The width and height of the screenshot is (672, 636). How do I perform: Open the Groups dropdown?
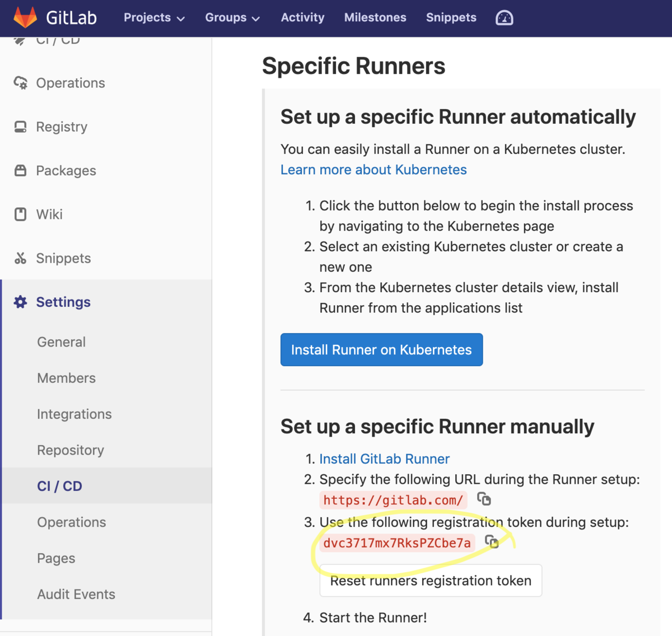(232, 17)
